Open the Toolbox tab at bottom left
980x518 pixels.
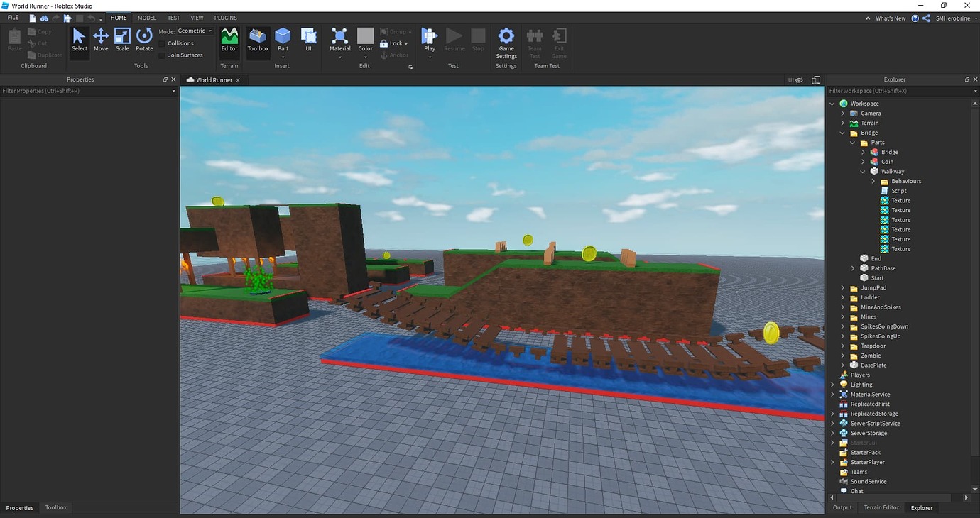pos(55,507)
